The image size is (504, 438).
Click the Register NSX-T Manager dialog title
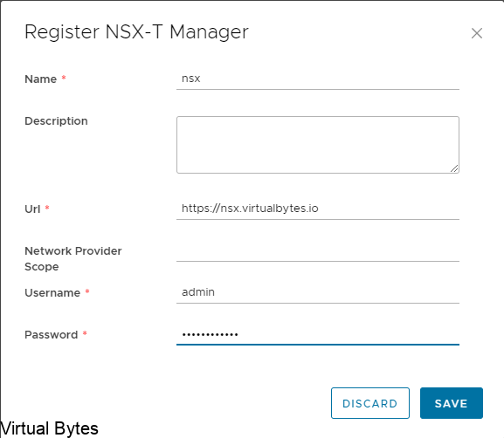coord(136,32)
